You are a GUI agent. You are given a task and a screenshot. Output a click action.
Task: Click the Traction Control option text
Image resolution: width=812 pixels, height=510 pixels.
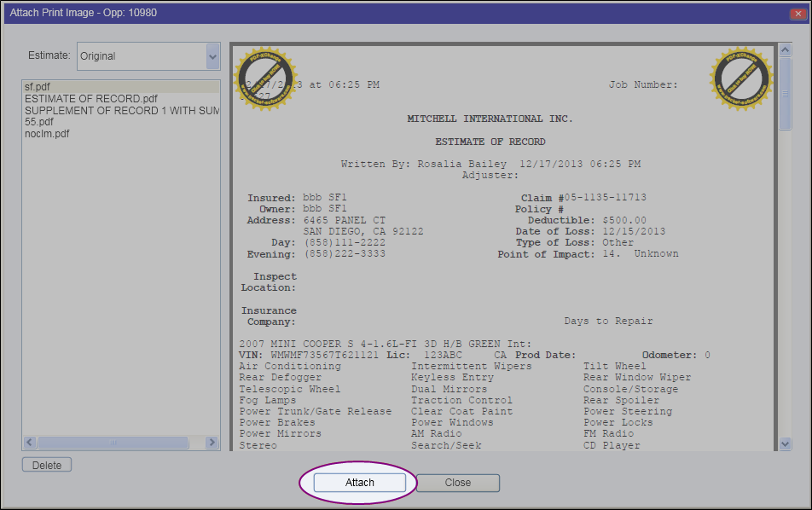pyautogui.click(x=462, y=400)
